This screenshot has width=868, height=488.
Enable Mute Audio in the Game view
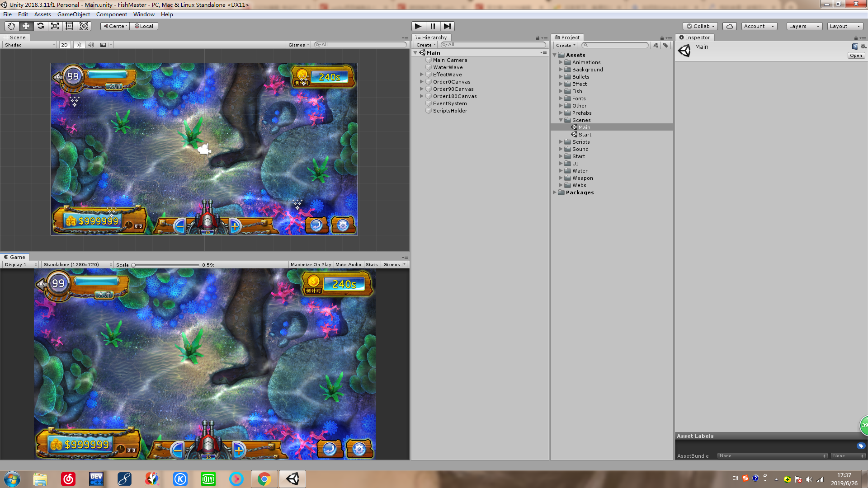[348, 264]
